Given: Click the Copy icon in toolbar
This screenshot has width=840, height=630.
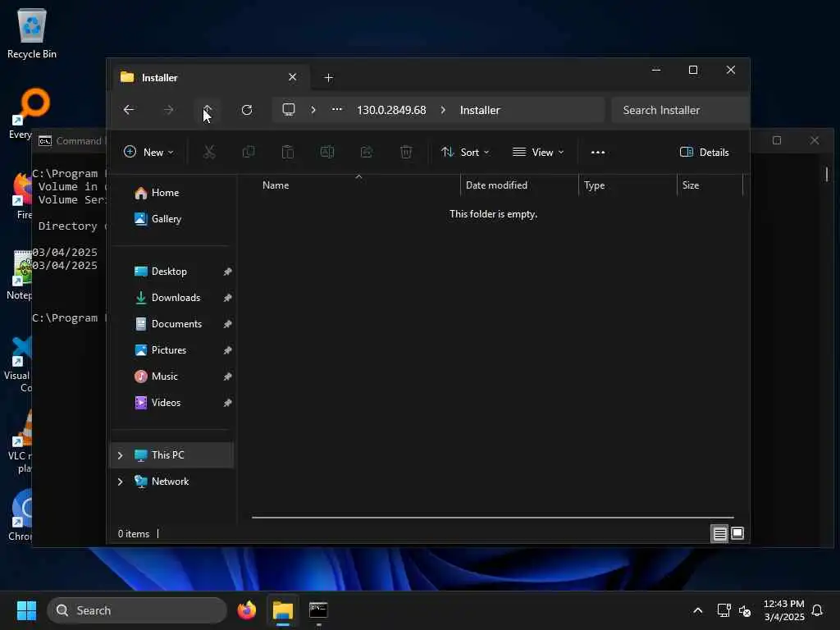Looking at the screenshot, I should [249, 152].
